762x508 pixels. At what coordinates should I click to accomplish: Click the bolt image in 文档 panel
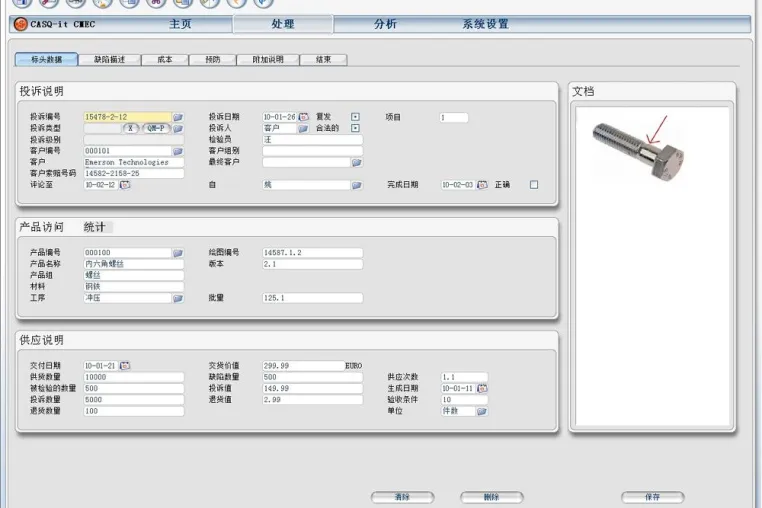(638, 150)
